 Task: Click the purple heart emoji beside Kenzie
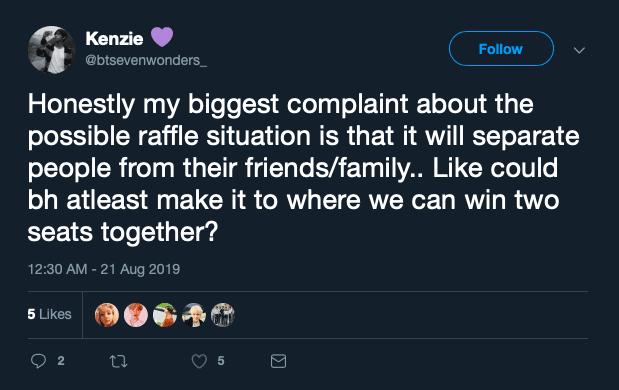(x=162, y=37)
